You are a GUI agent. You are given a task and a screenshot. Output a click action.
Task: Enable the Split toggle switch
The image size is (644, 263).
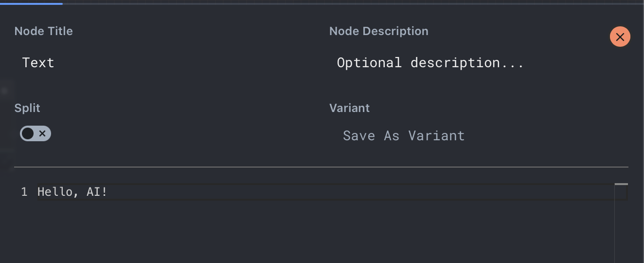pos(35,133)
